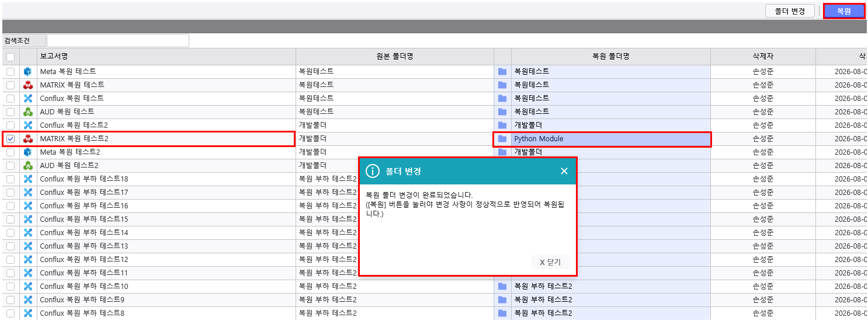Check the Conflux 복원 부하 테스트16 checkbox
868x321 pixels.
pos(11,205)
